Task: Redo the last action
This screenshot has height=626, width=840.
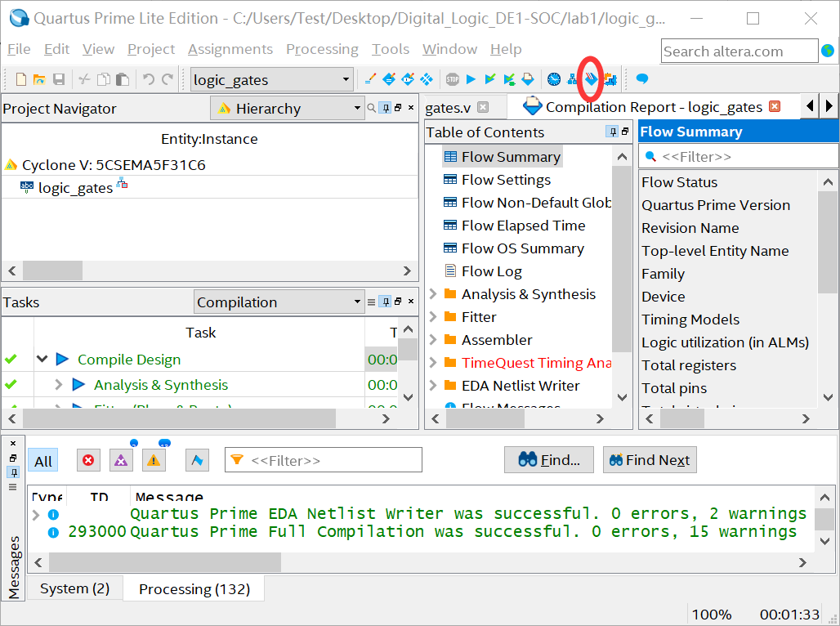Action: (x=168, y=79)
